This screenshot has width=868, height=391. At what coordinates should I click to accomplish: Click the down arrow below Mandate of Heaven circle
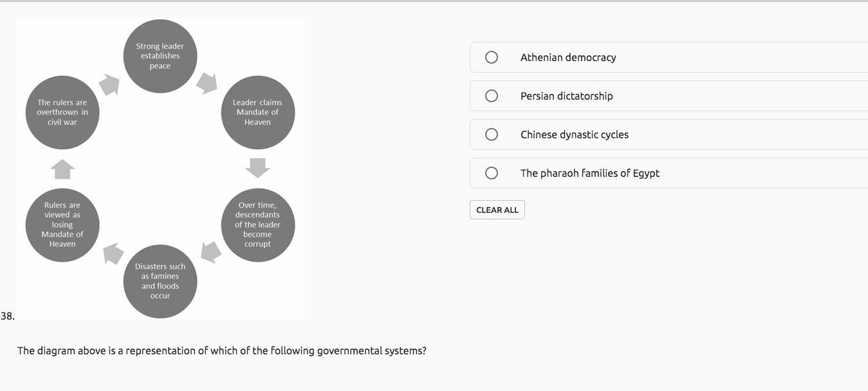coord(257,168)
